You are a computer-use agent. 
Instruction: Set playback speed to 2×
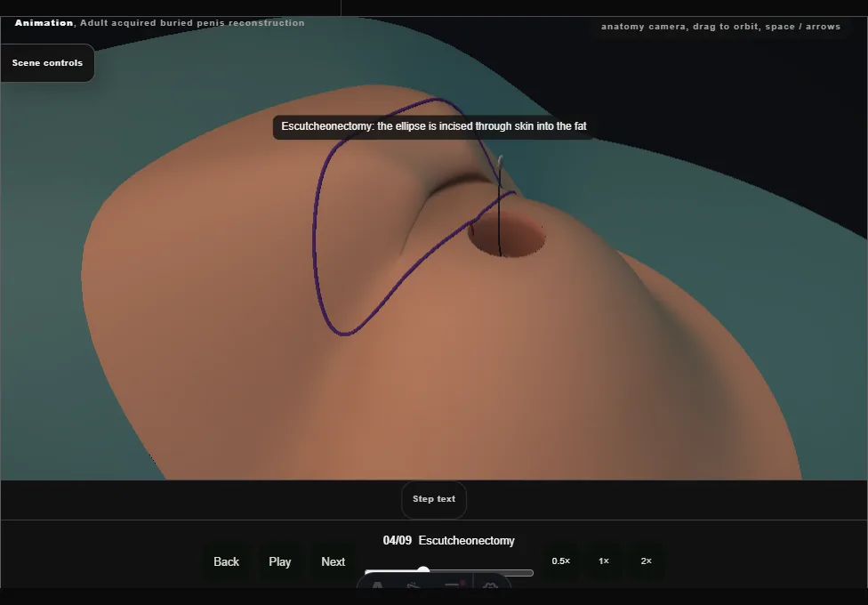coord(646,561)
